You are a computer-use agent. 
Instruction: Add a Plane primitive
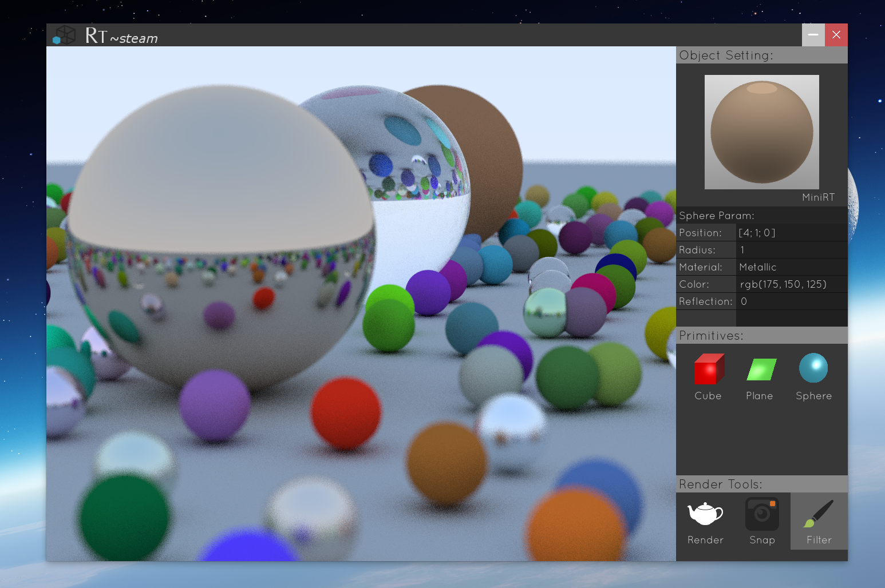tap(760, 377)
